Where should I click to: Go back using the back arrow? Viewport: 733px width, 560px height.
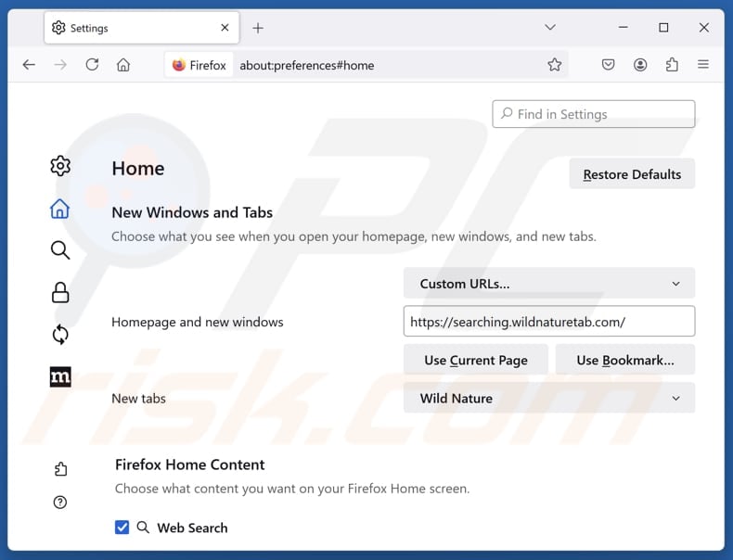pos(29,65)
